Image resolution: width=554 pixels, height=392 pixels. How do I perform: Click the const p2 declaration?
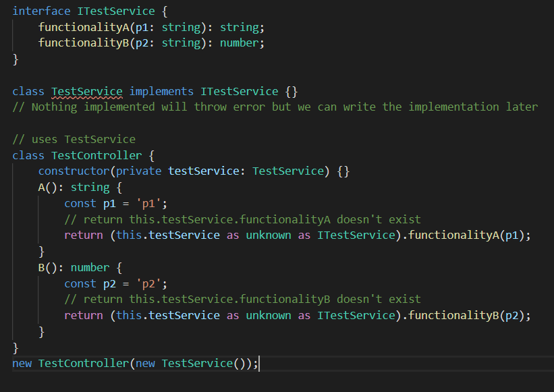click(x=80, y=283)
